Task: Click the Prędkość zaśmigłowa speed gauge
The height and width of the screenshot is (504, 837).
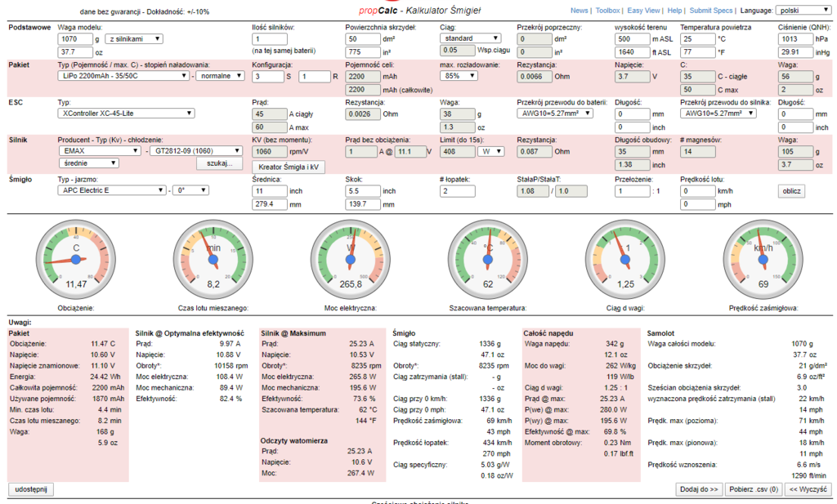Action: (x=762, y=259)
